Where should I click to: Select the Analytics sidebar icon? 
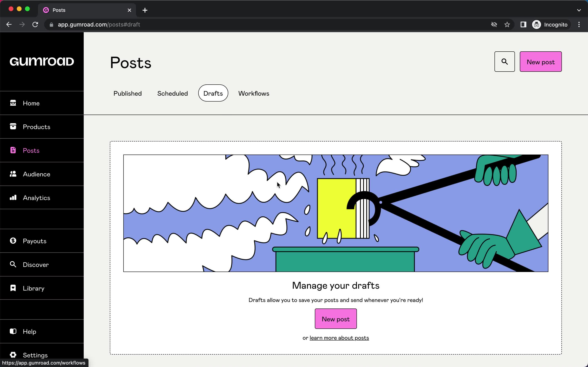(13, 197)
